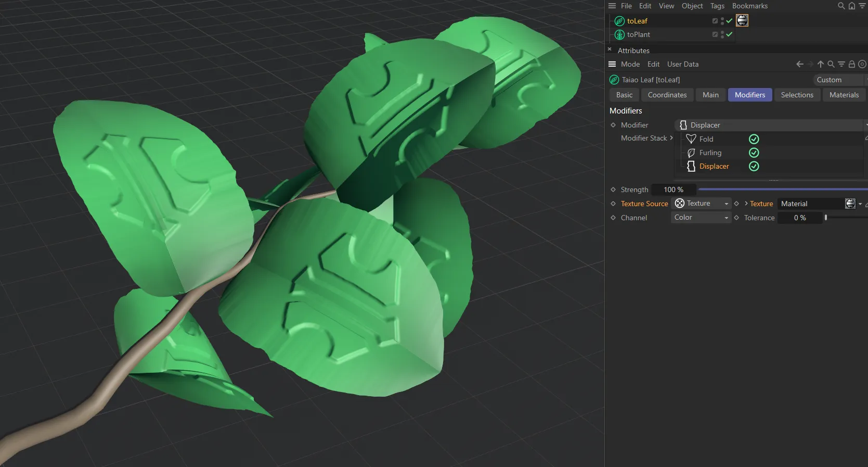Open the View menu
Viewport: 868px width, 467px height.
pos(666,6)
